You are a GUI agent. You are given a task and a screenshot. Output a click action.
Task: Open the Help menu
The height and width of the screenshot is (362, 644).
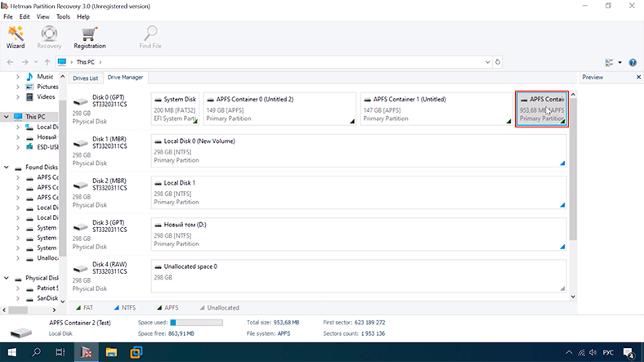(x=83, y=17)
